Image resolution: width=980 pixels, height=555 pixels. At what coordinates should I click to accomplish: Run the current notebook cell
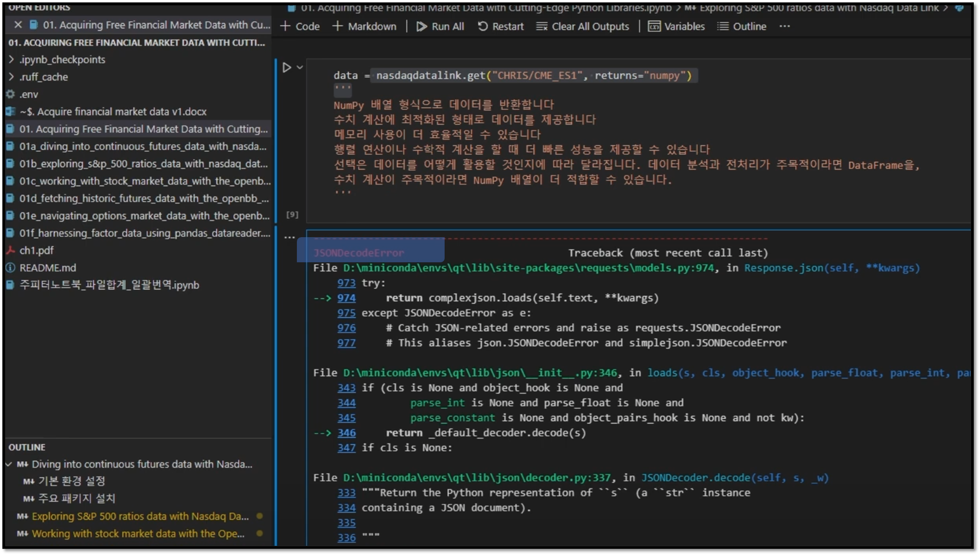click(286, 68)
